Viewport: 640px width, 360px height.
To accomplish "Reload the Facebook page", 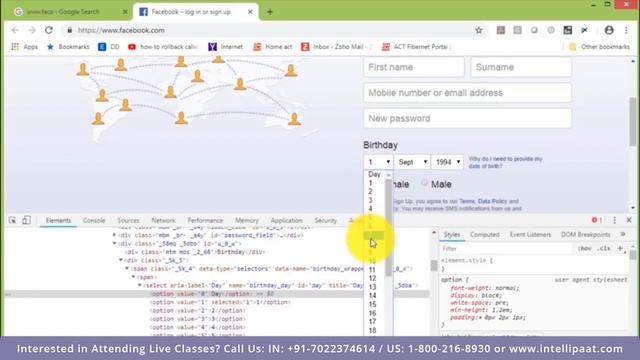I will [x=49, y=30].
